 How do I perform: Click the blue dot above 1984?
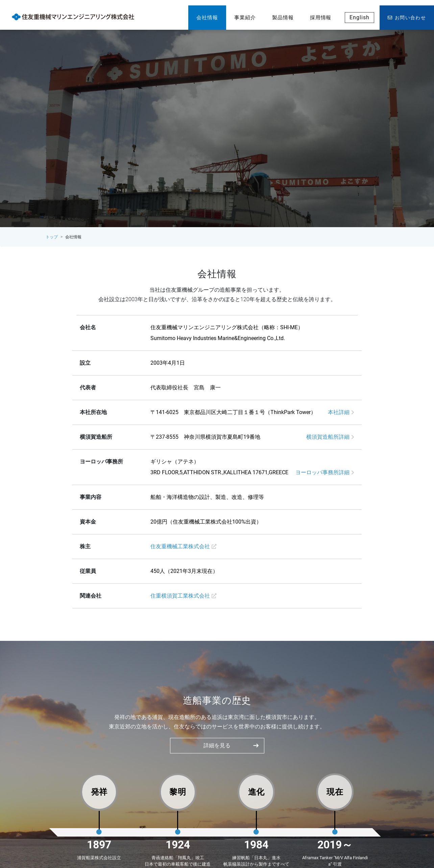pos(256,832)
